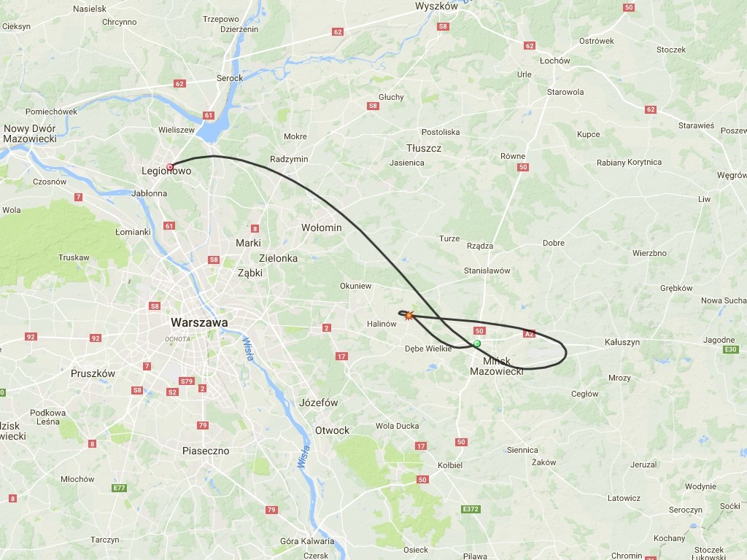Select the Nowy Dwór Mazowiecki label

point(29,134)
